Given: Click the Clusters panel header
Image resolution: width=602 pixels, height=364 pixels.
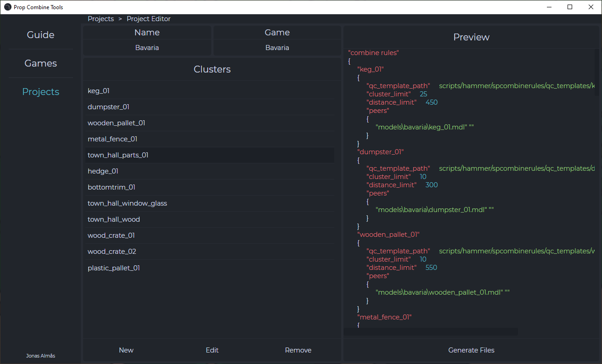Looking at the screenshot, I should [x=212, y=69].
